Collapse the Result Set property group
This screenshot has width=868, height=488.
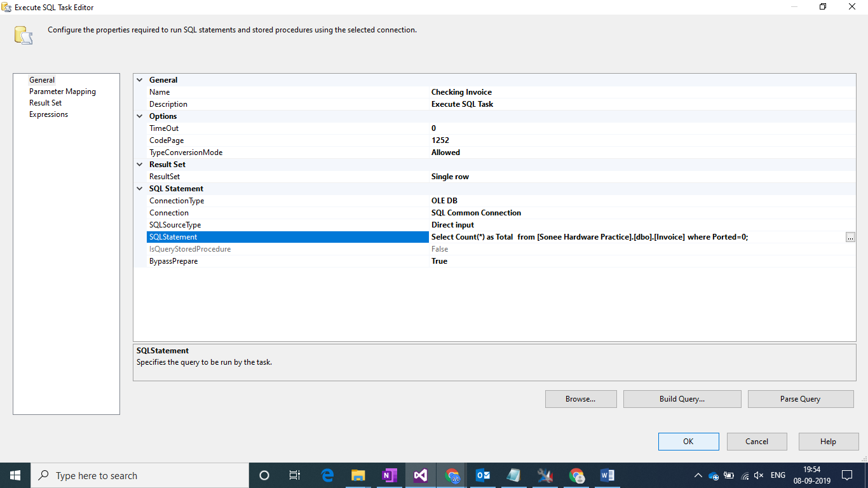pos(140,165)
